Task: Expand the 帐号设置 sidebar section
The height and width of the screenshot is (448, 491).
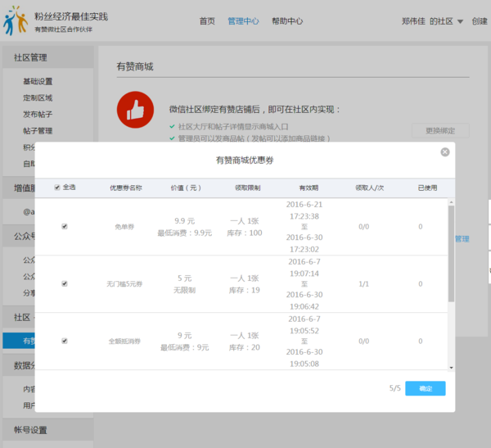Action: (x=48, y=430)
